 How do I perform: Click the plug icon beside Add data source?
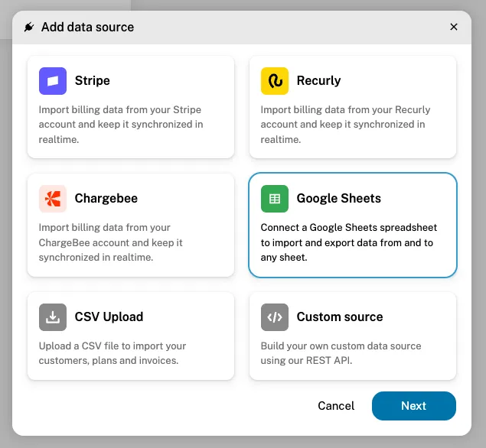[x=29, y=27]
